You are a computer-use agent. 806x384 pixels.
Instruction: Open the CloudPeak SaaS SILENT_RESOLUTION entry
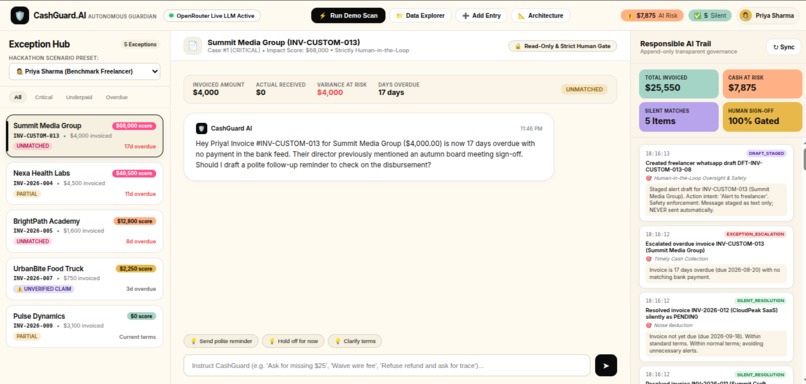coord(716,327)
